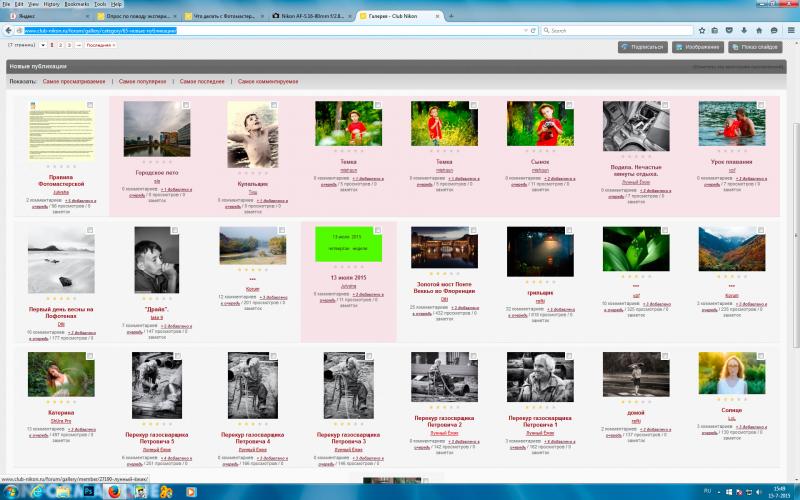Open the chat bubble icon in toolbar
800x500 pixels.
pyautogui.click(x=774, y=31)
